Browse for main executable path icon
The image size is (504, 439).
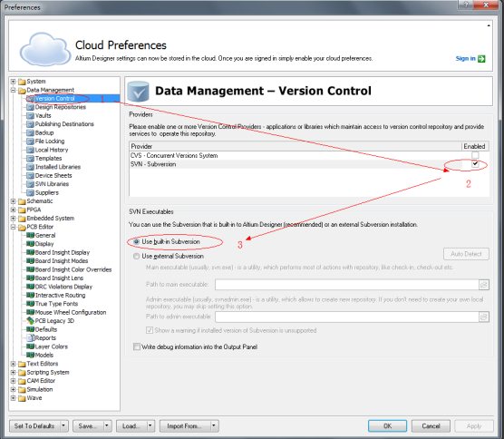[484, 285]
